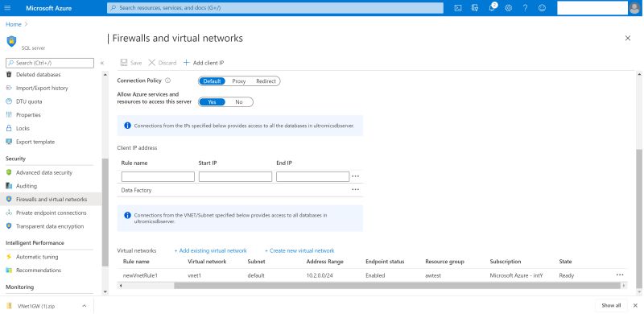
Task: Click the Recommendations icon
Action: 9,271
